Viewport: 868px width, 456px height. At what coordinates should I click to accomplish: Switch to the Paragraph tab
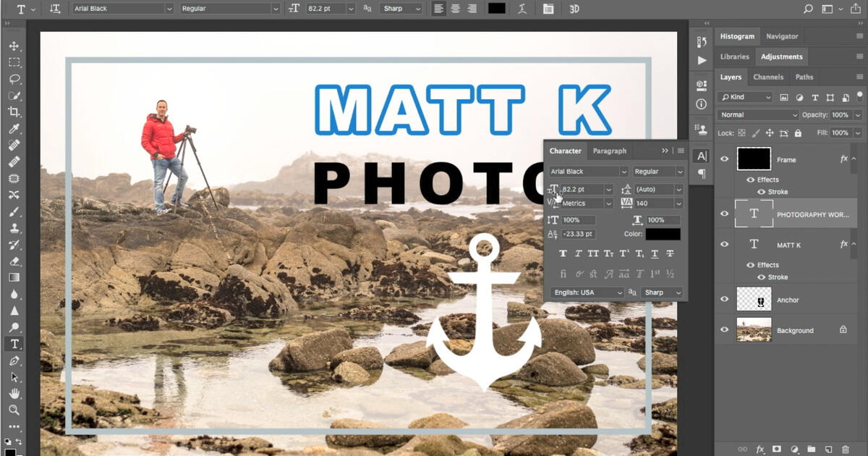click(x=610, y=151)
